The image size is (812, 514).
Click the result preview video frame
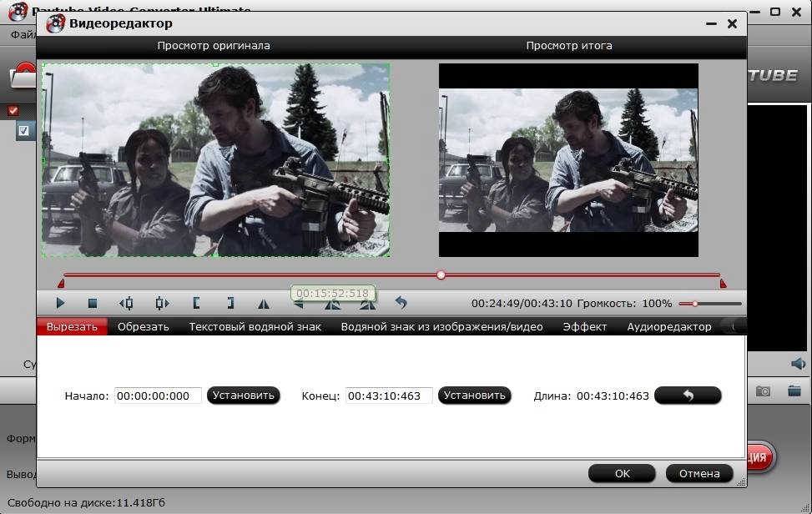[x=568, y=160]
